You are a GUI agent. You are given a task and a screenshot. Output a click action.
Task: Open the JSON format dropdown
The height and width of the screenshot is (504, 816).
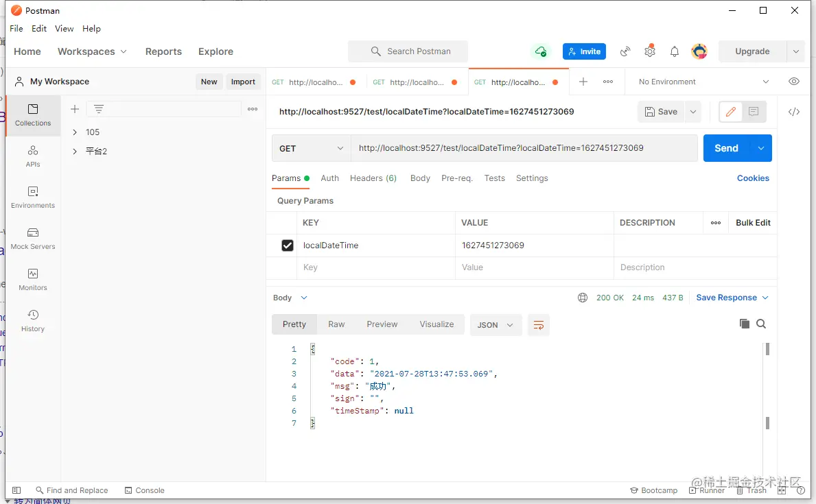point(496,325)
